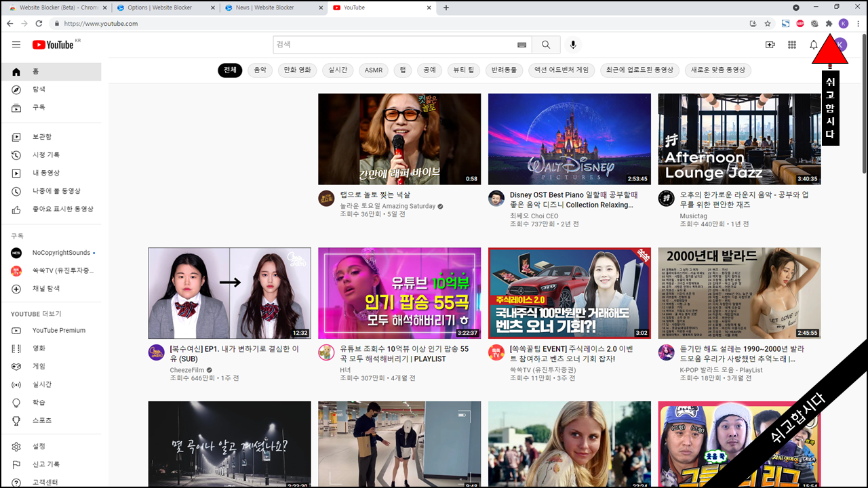
Task: Open 구독 subscriptions in sidebar
Action: [51, 107]
